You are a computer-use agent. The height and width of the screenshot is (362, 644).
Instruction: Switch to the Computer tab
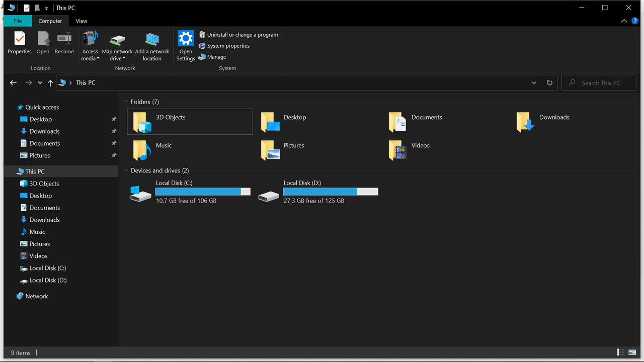tap(50, 21)
